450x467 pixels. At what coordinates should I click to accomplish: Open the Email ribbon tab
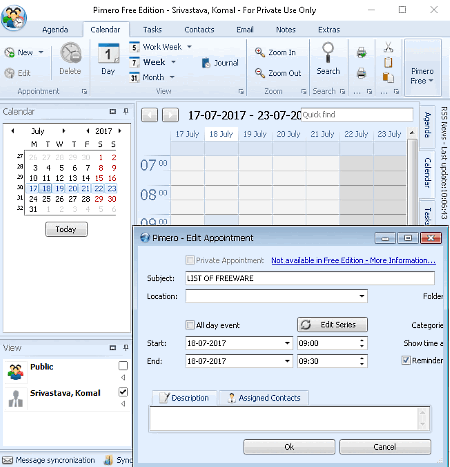245,30
